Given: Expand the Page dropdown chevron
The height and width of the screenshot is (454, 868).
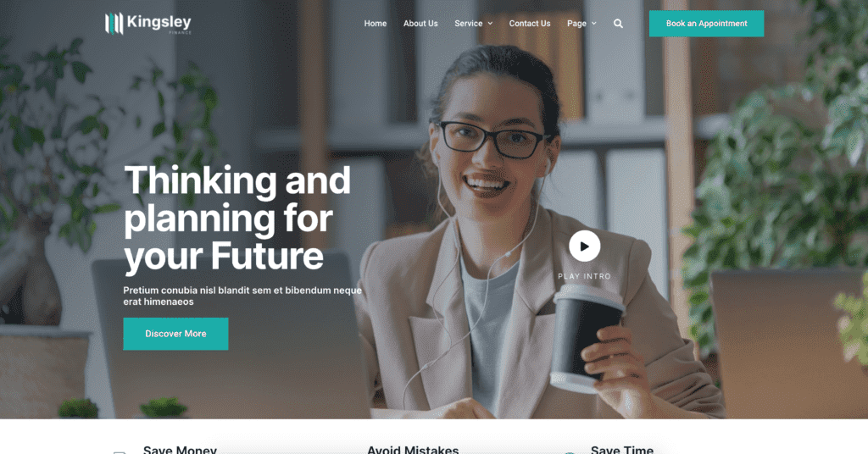Looking at the screenshot, I should click(594, 23).
